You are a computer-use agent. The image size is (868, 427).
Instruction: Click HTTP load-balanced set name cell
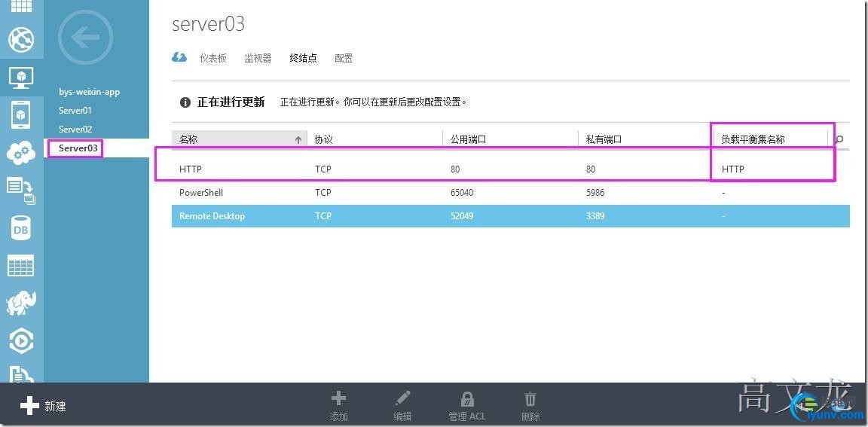[733, 169]
